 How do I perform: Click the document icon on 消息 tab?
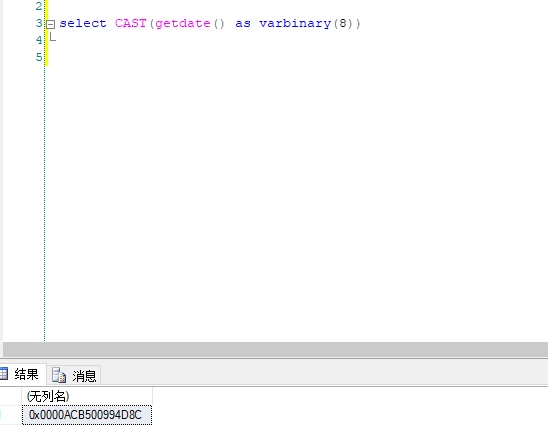59,375
